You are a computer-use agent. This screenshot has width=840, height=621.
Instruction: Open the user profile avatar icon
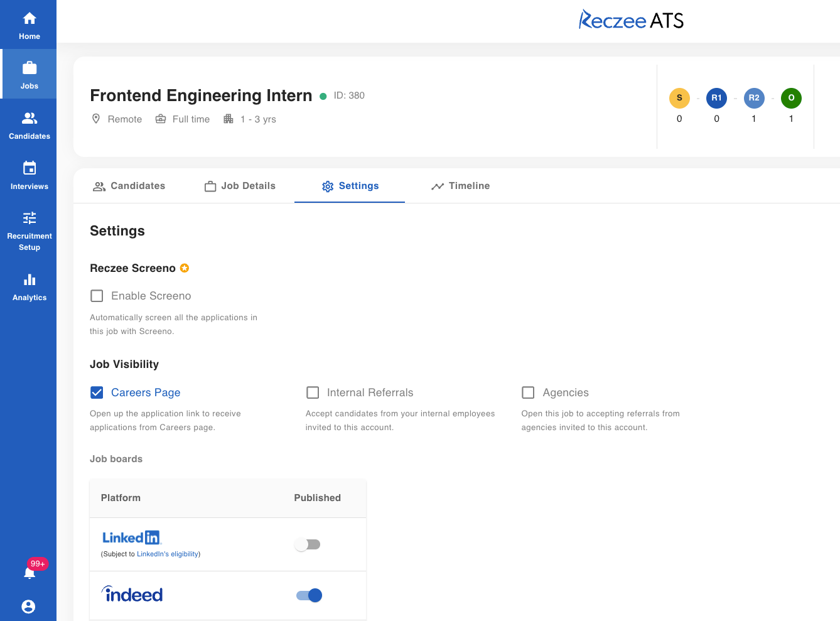pos(28,607)
